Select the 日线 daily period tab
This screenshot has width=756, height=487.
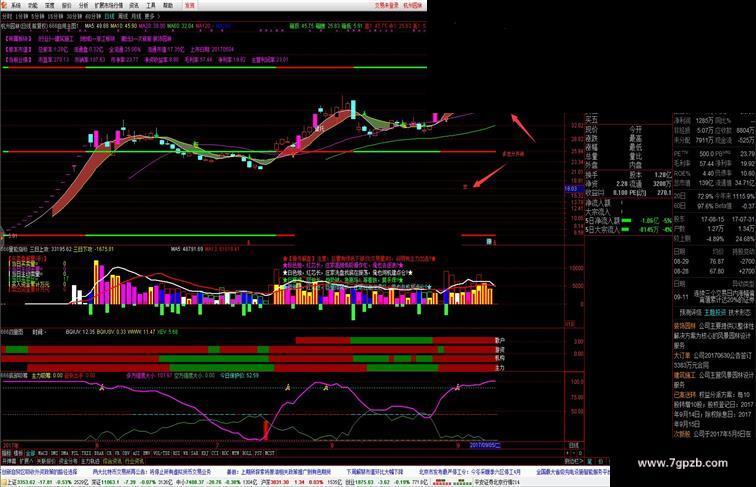pos(109,16)
